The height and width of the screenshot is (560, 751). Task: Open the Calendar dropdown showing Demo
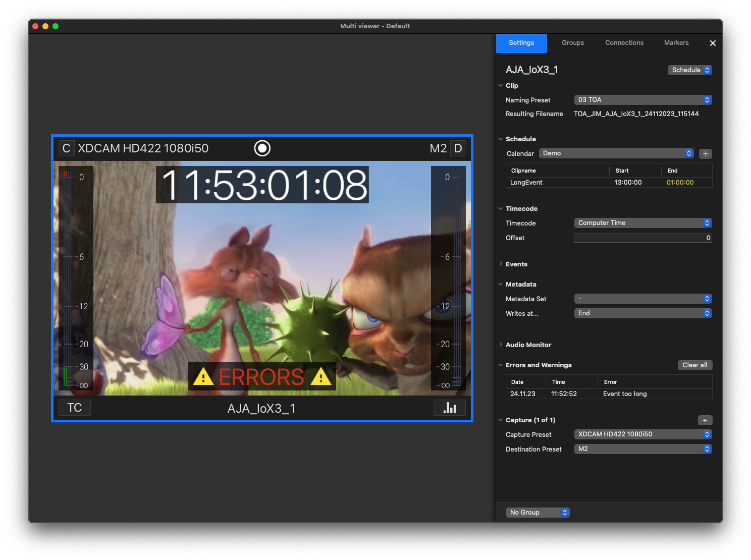(x=616, y=153)
